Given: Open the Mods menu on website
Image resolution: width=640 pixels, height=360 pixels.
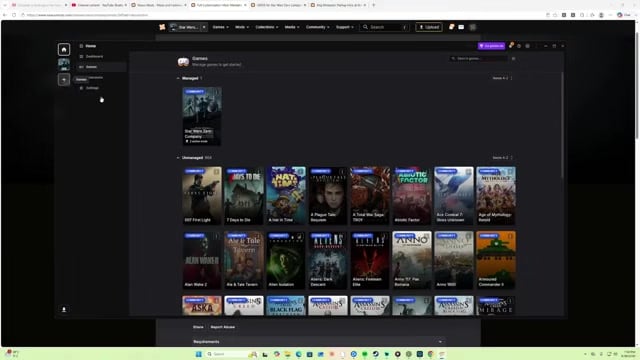Looking at the screenshot, I should click(x=242, y=27).
